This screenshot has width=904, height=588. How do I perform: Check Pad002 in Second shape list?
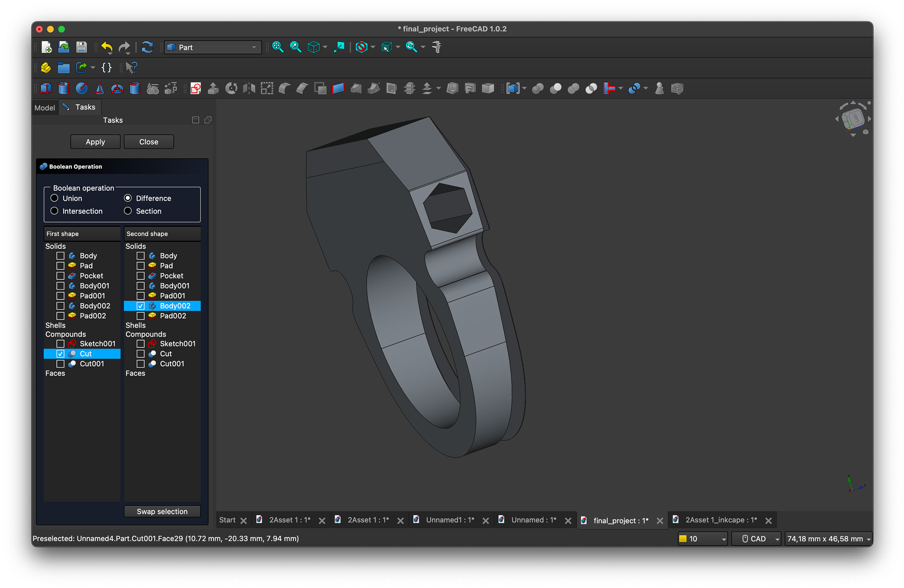[140, 316]
